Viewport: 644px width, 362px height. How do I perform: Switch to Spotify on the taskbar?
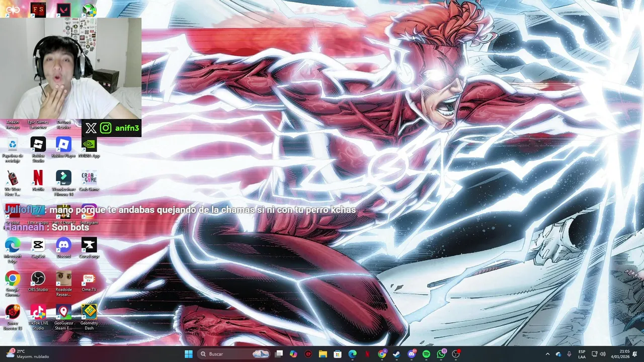pos(426,354)
